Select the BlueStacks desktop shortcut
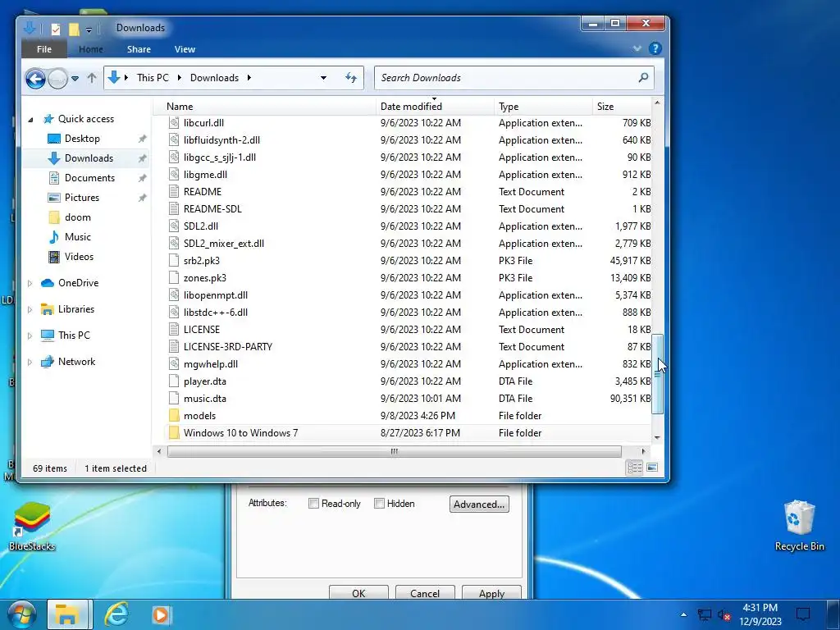This screenshot has height=630, width=840. pos(32,527)
